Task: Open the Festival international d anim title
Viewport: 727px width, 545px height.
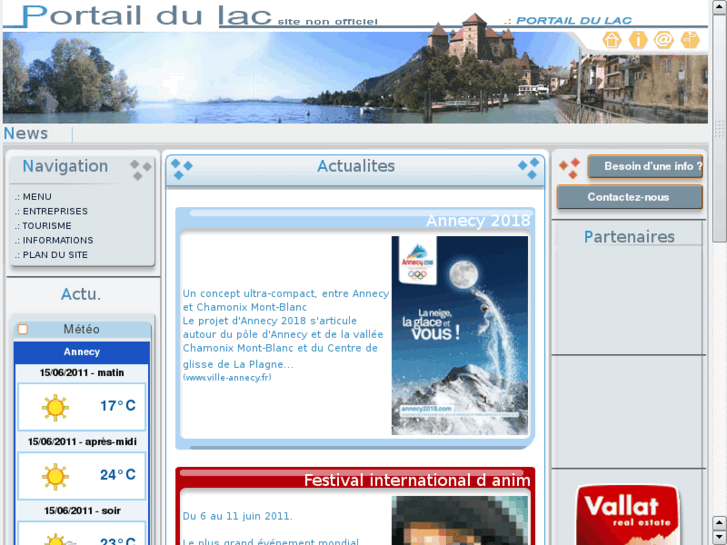Action: 417,480
